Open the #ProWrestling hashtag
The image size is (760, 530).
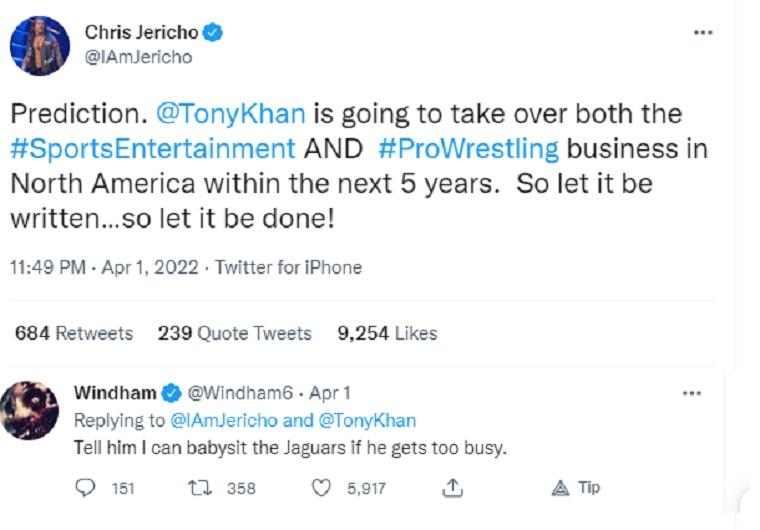[x=468, y=149]
